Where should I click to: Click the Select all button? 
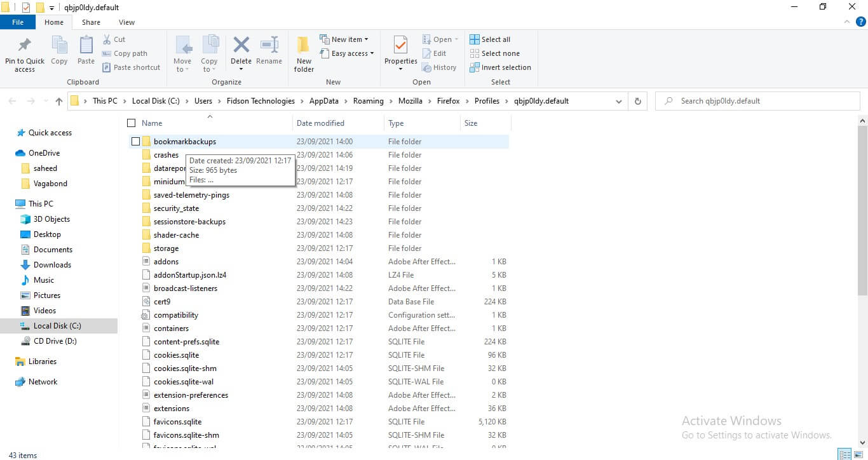tap(490, 39)
